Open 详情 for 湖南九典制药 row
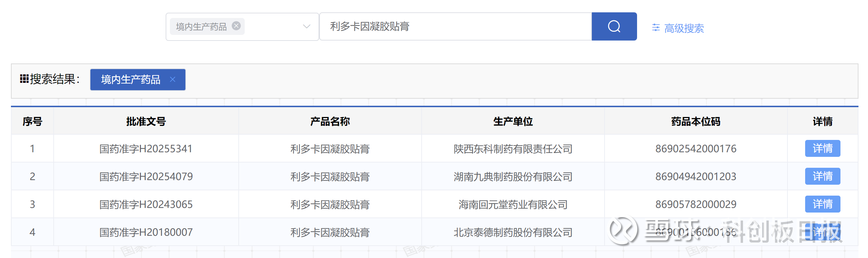The height and width of the screenshot is (258, 868). [x=822, y=176]
